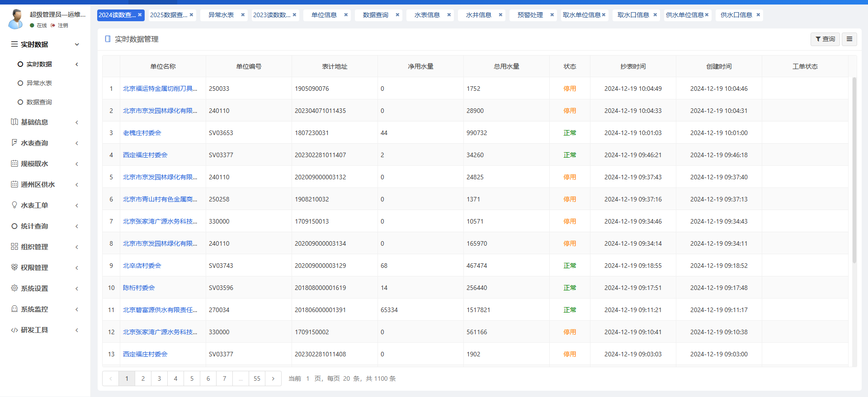This screenshot has width=868, height=397.
Task: Close the 数据查询 tab
Action: (397, 15)
